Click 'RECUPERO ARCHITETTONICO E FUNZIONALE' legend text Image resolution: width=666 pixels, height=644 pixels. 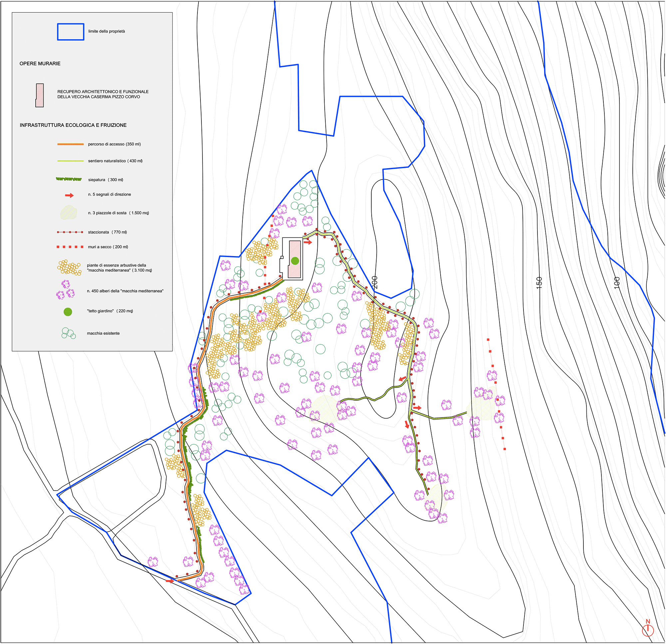103,92
